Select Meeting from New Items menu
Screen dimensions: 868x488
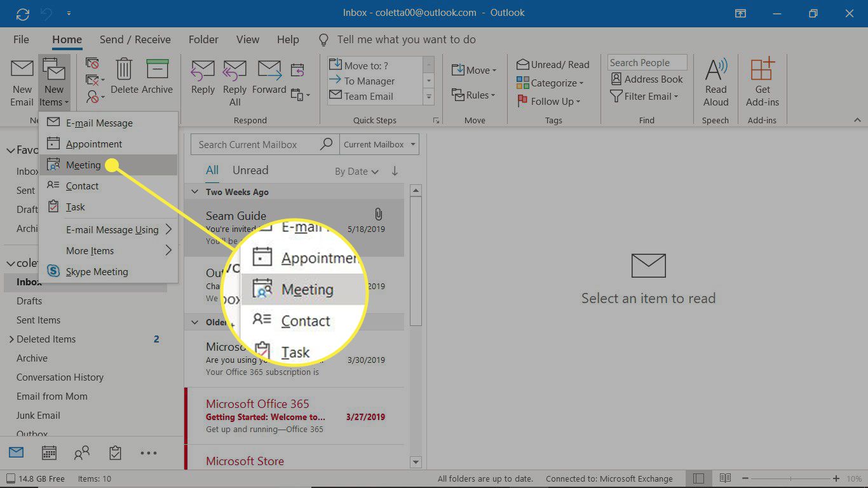tap(108, 165)
